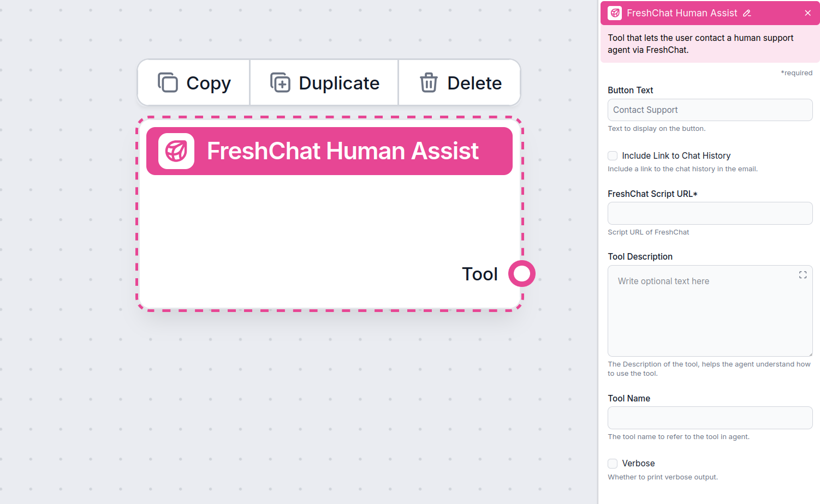Click the Duplicate icon above the node
820x504 pixels.
click(280, 82)
